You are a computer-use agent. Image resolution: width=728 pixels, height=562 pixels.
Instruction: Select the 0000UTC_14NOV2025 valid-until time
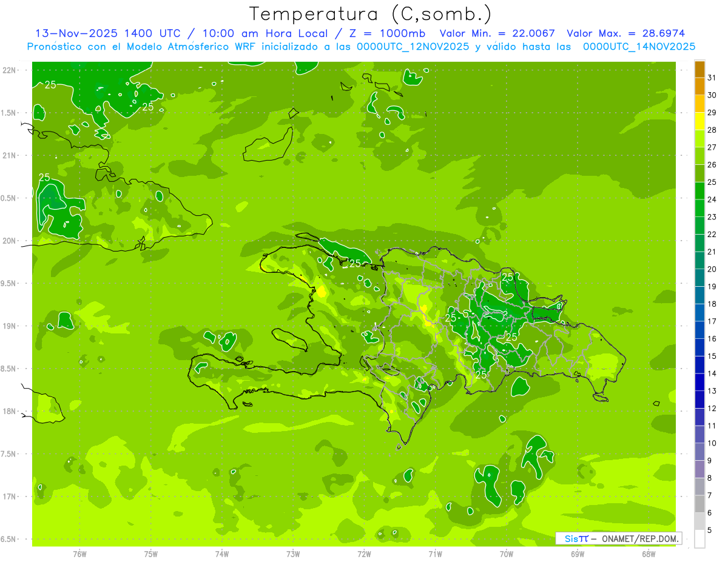point(639,47)
